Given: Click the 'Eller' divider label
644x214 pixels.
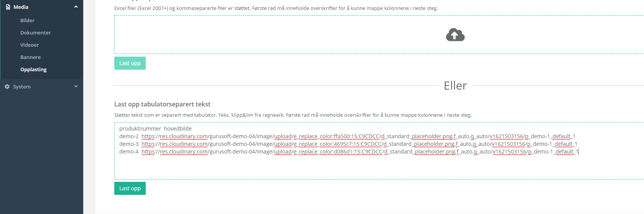Looking at the screenshot, I should click(455, 85).
